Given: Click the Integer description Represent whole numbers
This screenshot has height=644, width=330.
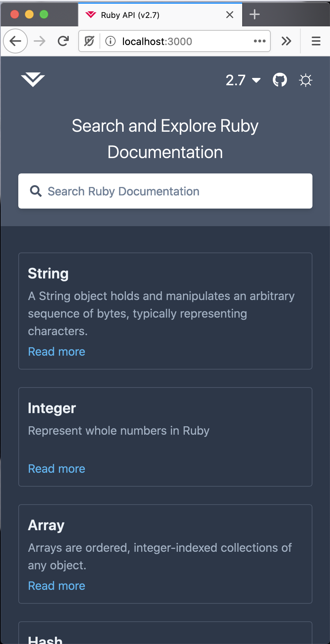Looking at the screenshot, I should pyautogui.click(x=119, y=431).
